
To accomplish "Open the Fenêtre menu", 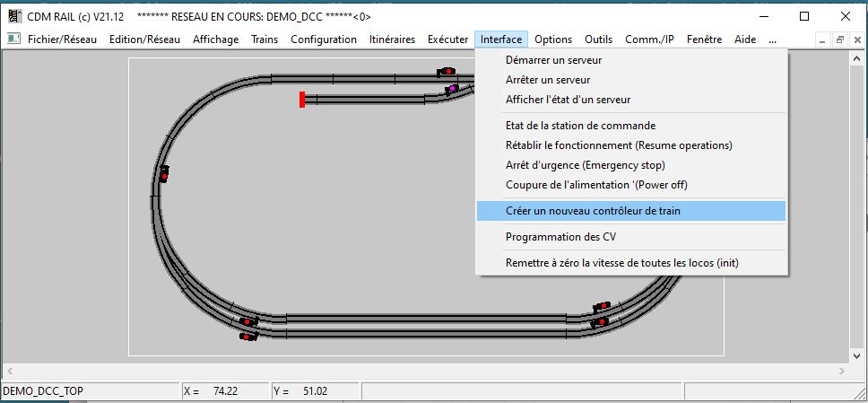I will pyautogui.click(x=704, y=39).
